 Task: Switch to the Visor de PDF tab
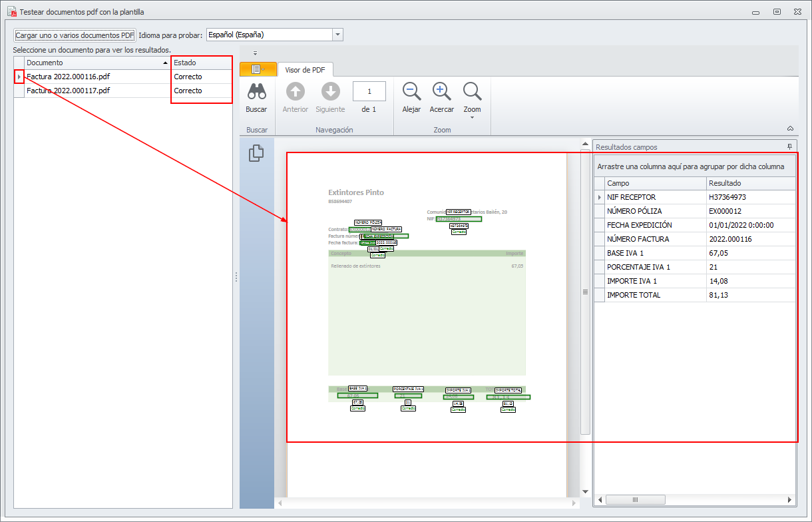(305, 70)
